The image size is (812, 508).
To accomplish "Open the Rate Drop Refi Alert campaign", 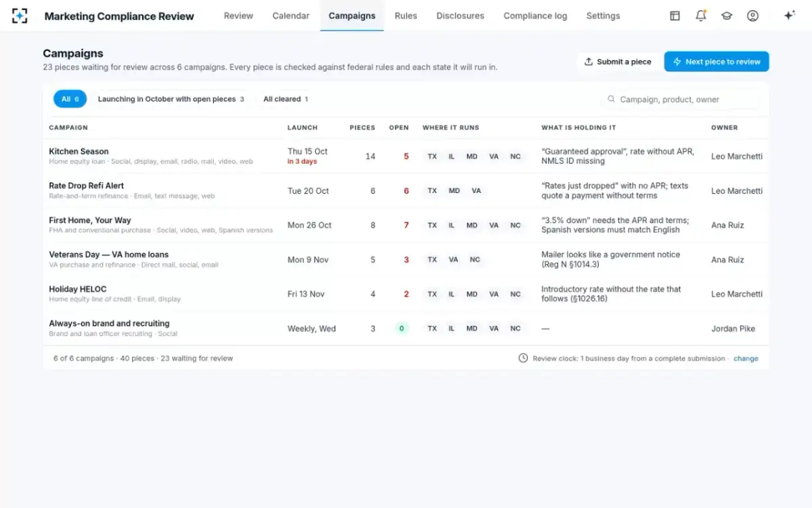I will [x=87, y=186].
